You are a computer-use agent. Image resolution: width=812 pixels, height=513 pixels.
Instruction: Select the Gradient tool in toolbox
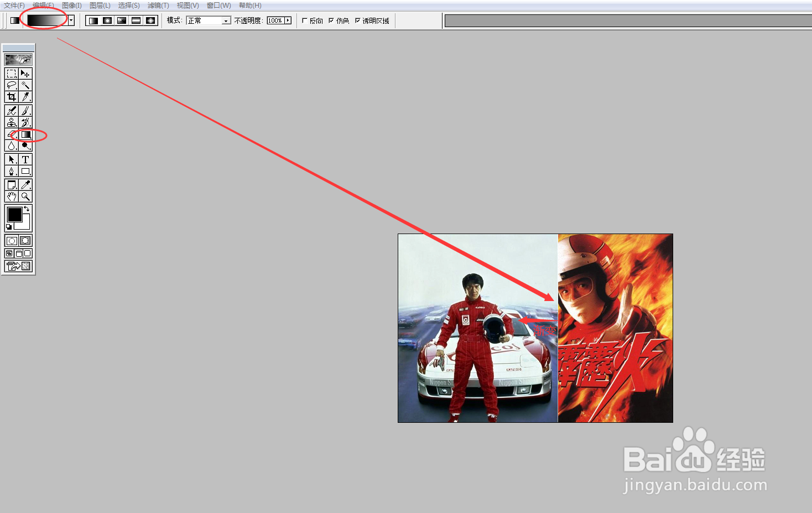(25, 134)
